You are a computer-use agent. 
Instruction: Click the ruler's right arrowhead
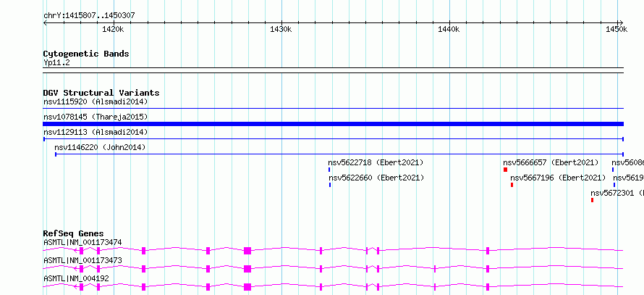(x=621, y=22)
